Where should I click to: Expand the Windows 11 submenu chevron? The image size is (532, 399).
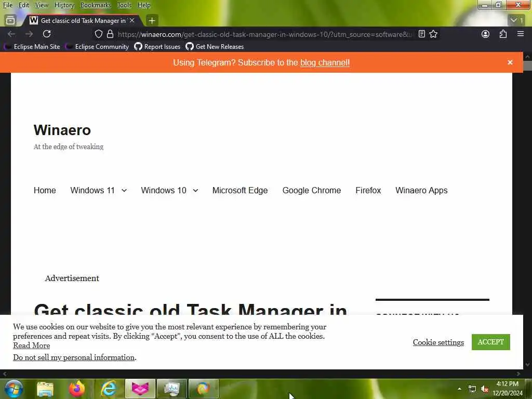point(124,190)
